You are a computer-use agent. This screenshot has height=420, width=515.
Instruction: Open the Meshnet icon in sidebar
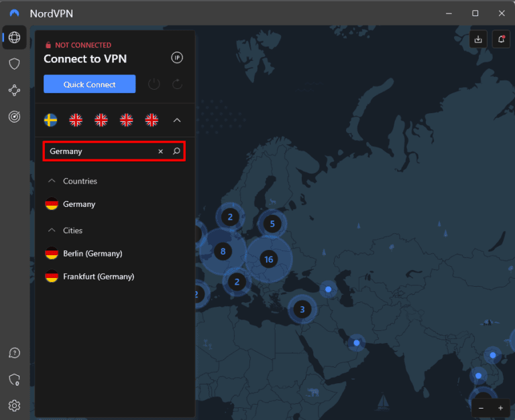[14, 90]
